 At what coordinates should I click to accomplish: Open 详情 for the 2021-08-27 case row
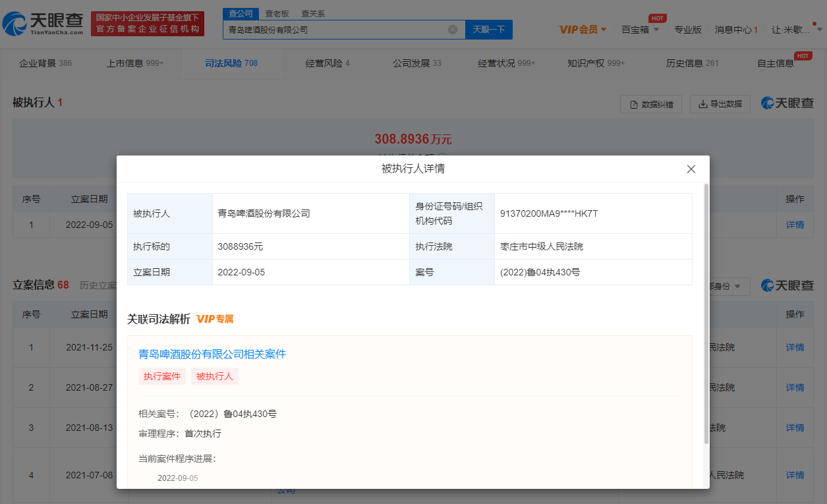point(795,387)
